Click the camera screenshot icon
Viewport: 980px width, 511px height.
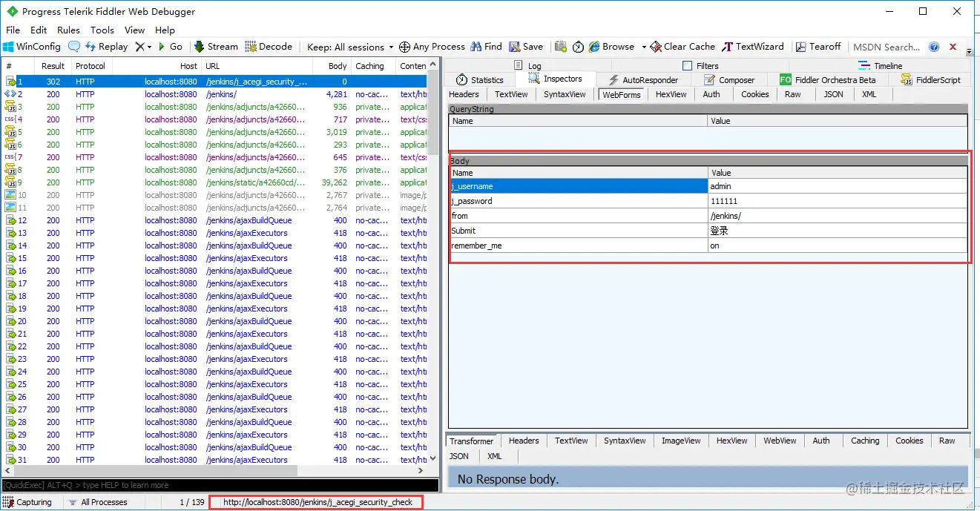point(561,47)
